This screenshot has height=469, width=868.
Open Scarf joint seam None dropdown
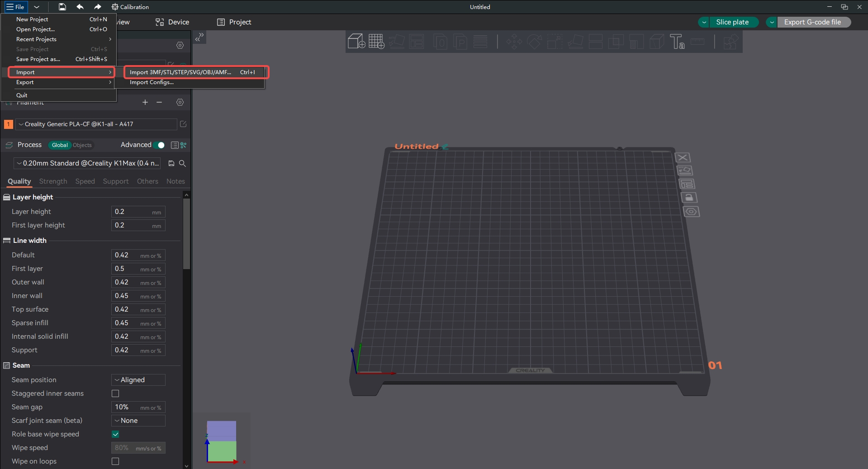138,421
